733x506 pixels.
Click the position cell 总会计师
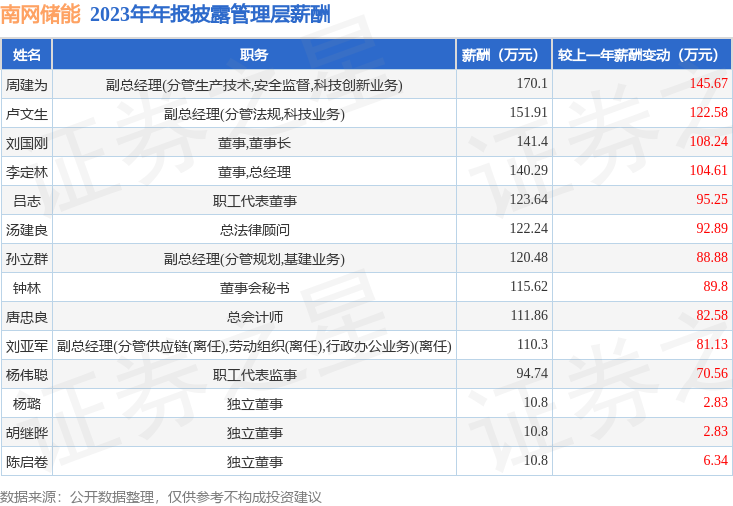point(254,317)
